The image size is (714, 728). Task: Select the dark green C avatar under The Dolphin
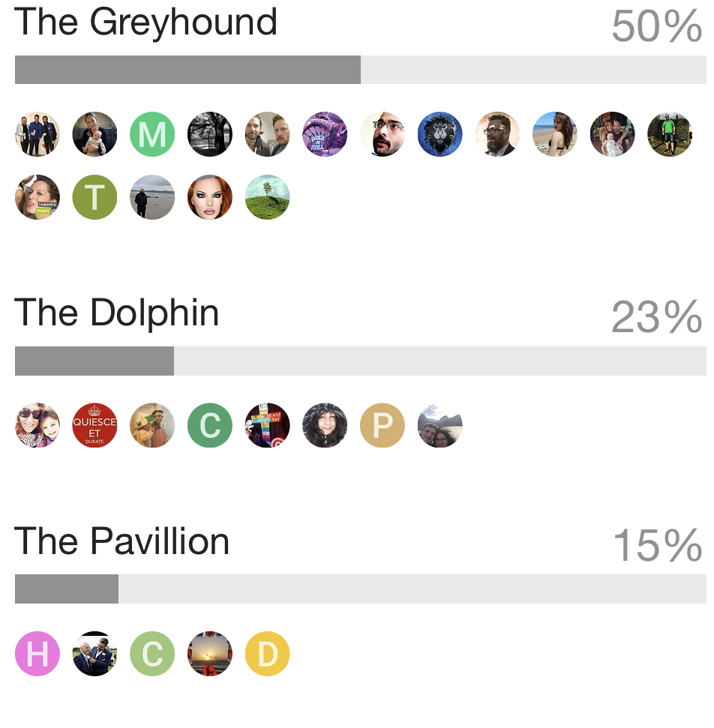[x=210, y=425]
